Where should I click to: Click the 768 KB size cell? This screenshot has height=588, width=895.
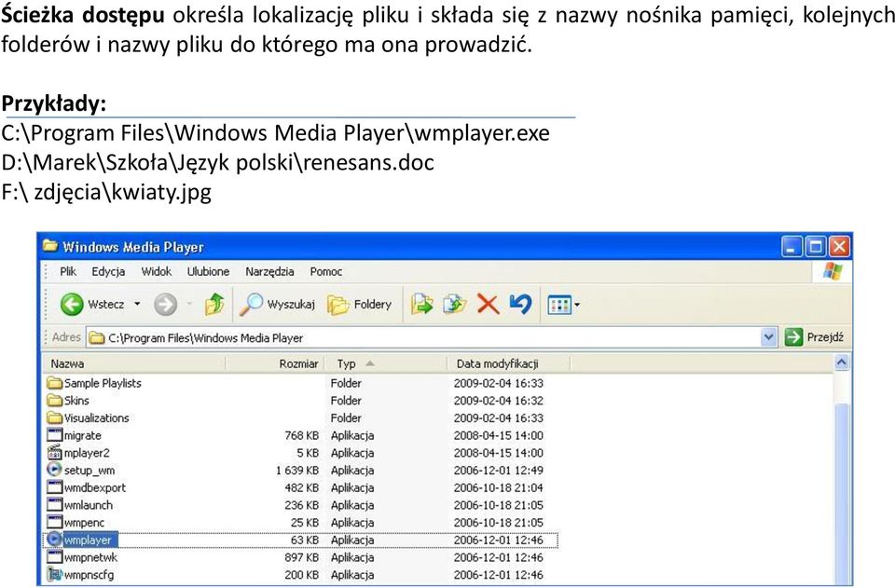(x=301, y=436)
